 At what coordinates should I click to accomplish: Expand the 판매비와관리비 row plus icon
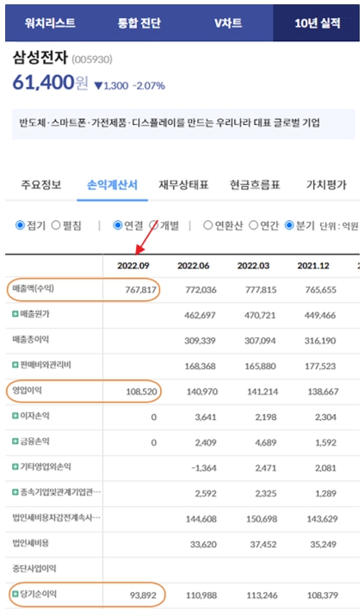point(15,365)
